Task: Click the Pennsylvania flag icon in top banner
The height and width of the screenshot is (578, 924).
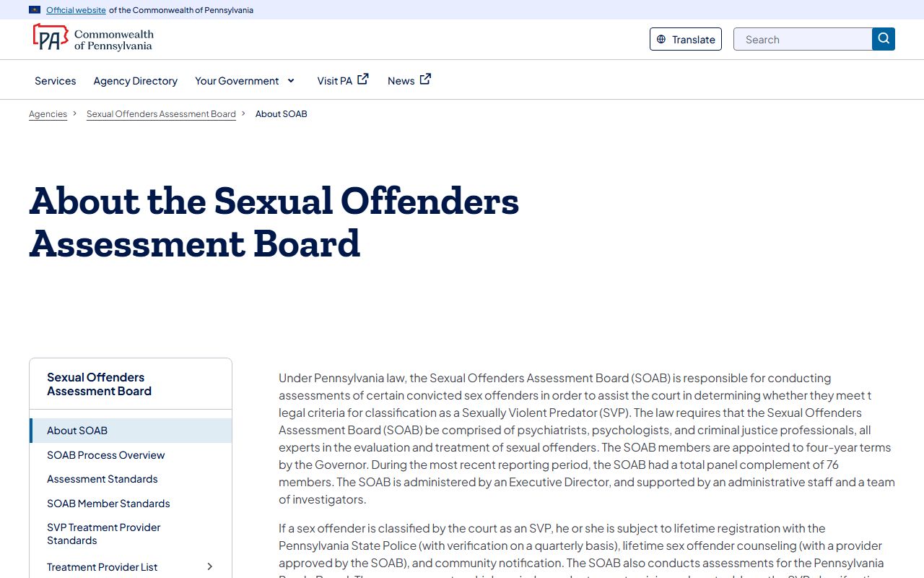Action: (35, 10)
